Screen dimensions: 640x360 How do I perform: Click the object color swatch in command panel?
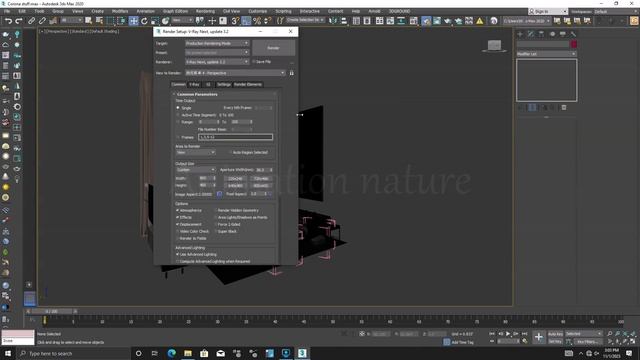pos(573,44)
